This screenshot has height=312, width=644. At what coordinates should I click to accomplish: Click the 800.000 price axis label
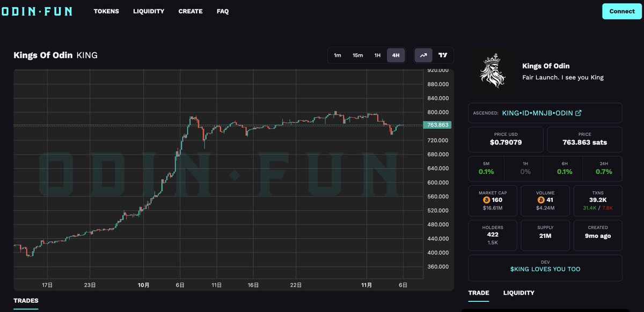438,112
